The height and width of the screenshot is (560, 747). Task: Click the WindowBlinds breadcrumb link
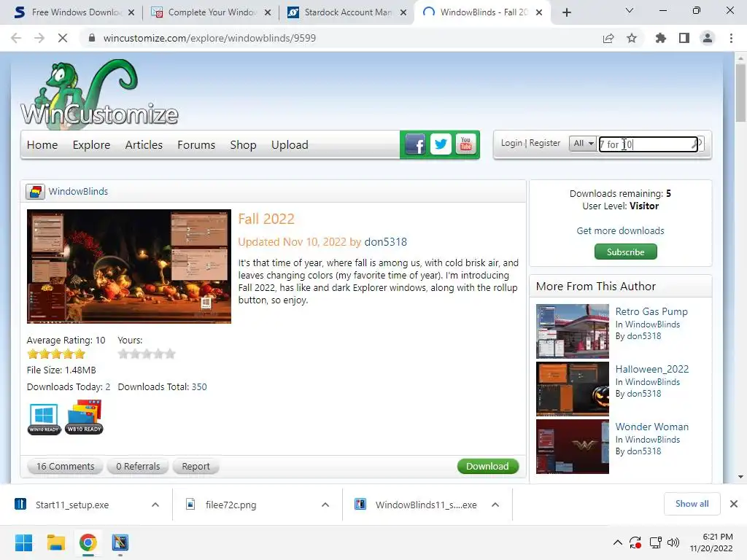[78, 192]
